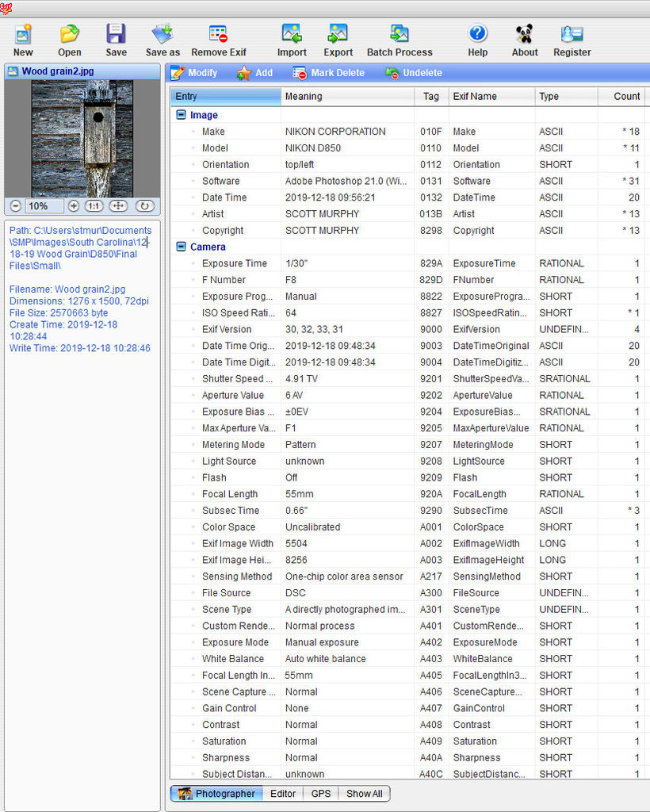Click the New file toolbar icon

pos(23,35)
